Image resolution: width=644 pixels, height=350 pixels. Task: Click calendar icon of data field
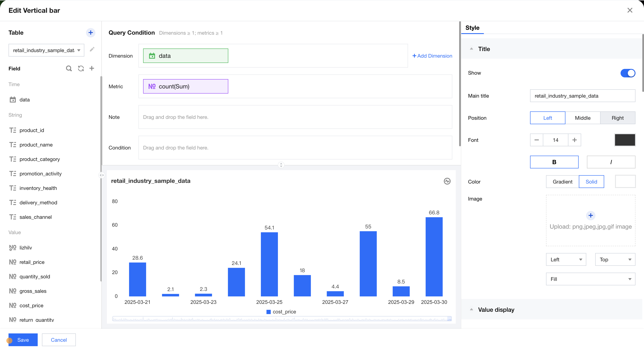click(x=13, y=100)
